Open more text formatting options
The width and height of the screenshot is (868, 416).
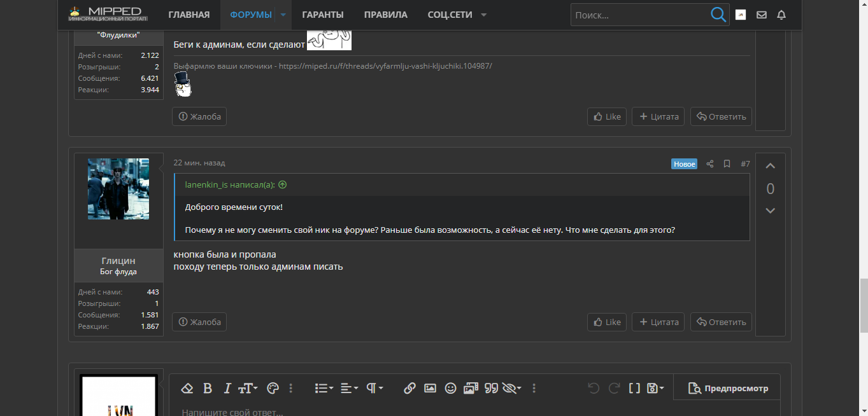(x=291, y=388)
